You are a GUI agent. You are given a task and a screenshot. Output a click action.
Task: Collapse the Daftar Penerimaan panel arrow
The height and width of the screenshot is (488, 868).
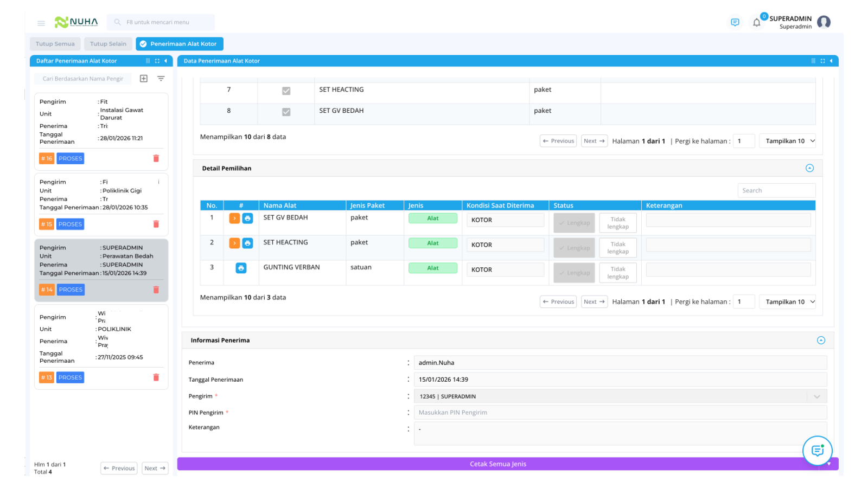pyautogui.click(x=166, y=61)
